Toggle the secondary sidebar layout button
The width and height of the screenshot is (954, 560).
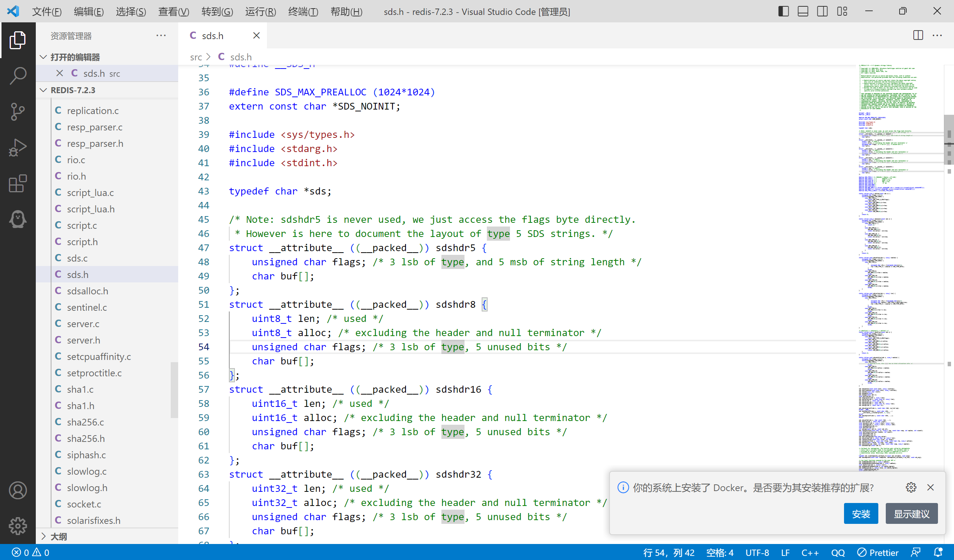[x=822, y=11]
